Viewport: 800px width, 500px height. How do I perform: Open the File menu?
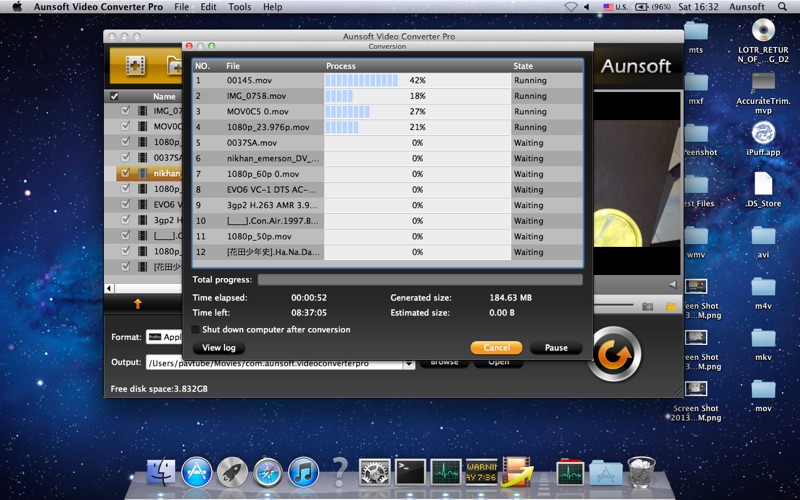[181, 7]
